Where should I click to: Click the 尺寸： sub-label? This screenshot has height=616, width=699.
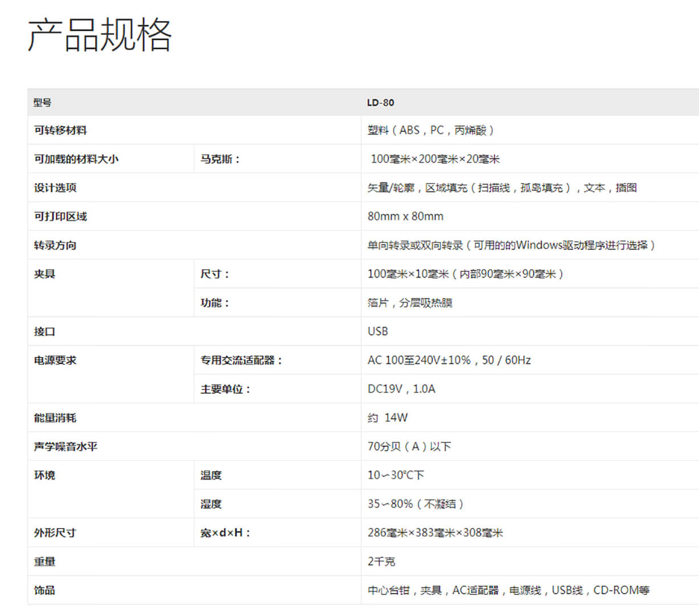216,274
